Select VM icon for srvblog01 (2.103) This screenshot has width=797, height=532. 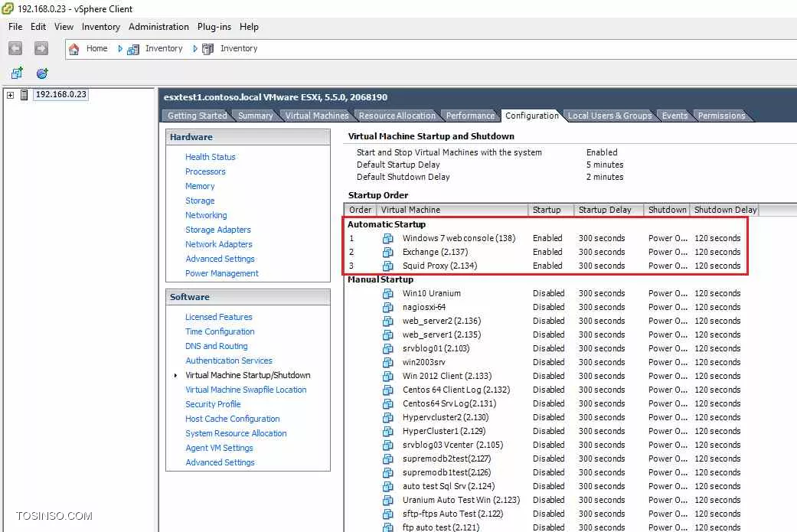point(388,348)
